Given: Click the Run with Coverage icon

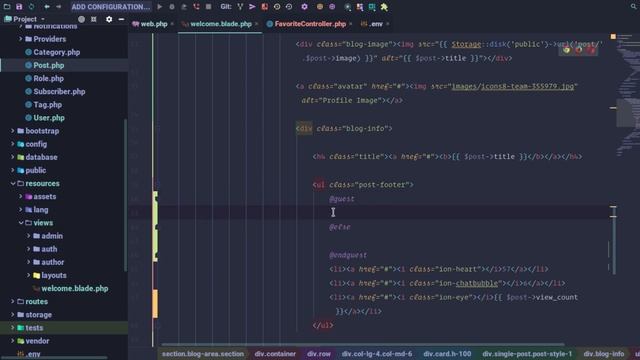Looking at the screenshot, I should click(184, 7).
